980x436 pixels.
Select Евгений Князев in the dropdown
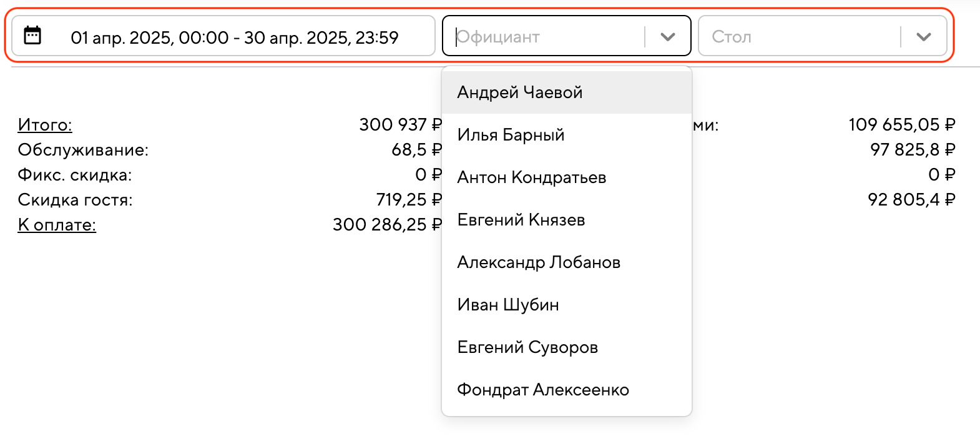pos(521,220)
